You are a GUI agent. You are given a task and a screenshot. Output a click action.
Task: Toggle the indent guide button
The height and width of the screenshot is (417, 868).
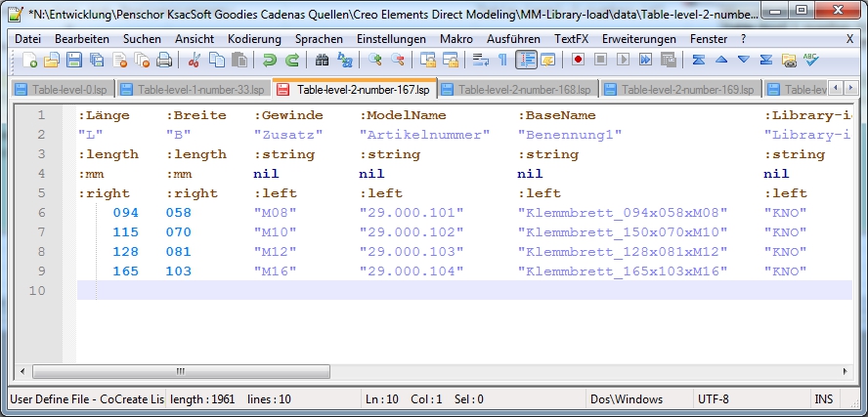tap(526, 61)
